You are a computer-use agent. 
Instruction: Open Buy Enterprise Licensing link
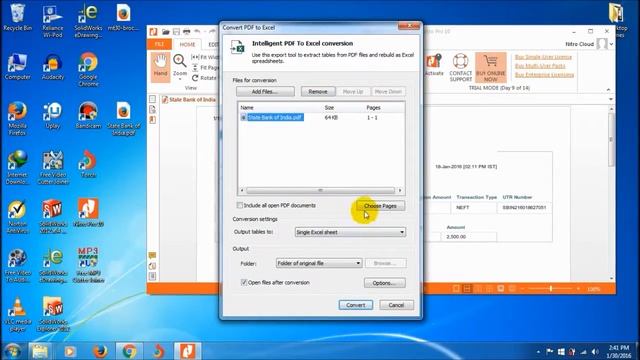(544, 75)
